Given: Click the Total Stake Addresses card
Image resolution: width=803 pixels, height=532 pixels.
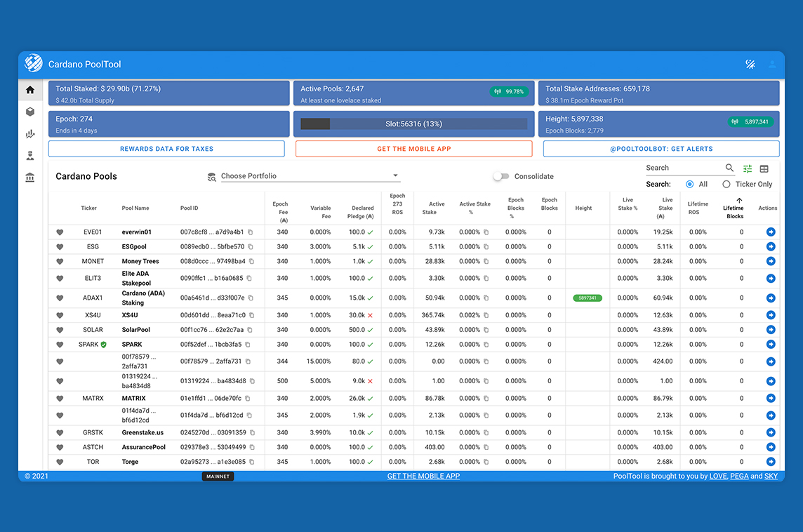Looking at the screenshot, I should coord(658,94).
